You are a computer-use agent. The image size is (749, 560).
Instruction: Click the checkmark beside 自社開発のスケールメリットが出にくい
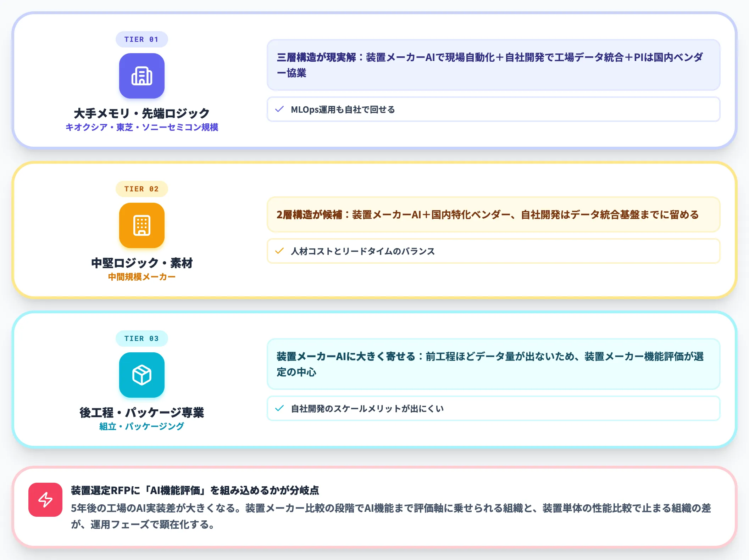(x=279, y=408)
